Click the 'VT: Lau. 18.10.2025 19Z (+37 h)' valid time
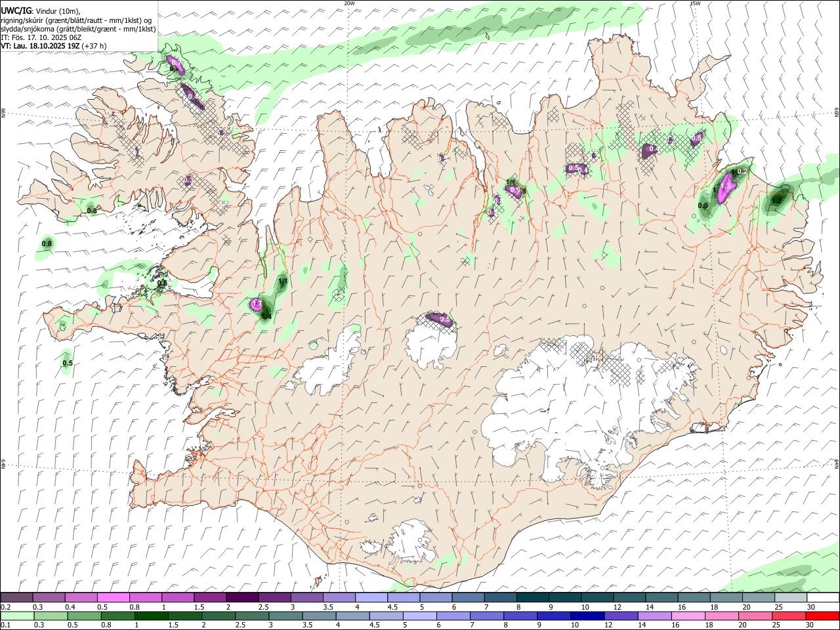 pos(54,46)
